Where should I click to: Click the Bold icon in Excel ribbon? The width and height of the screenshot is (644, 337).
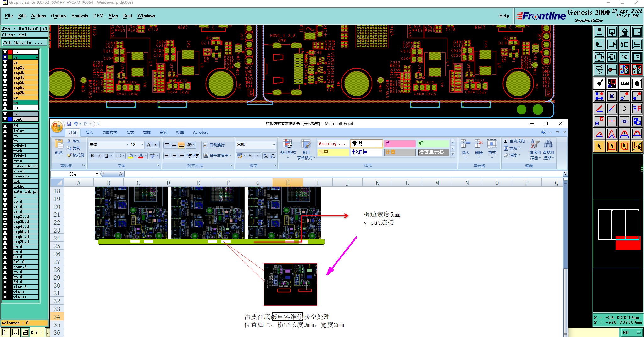pyautogui.click(x=92, y=155)
